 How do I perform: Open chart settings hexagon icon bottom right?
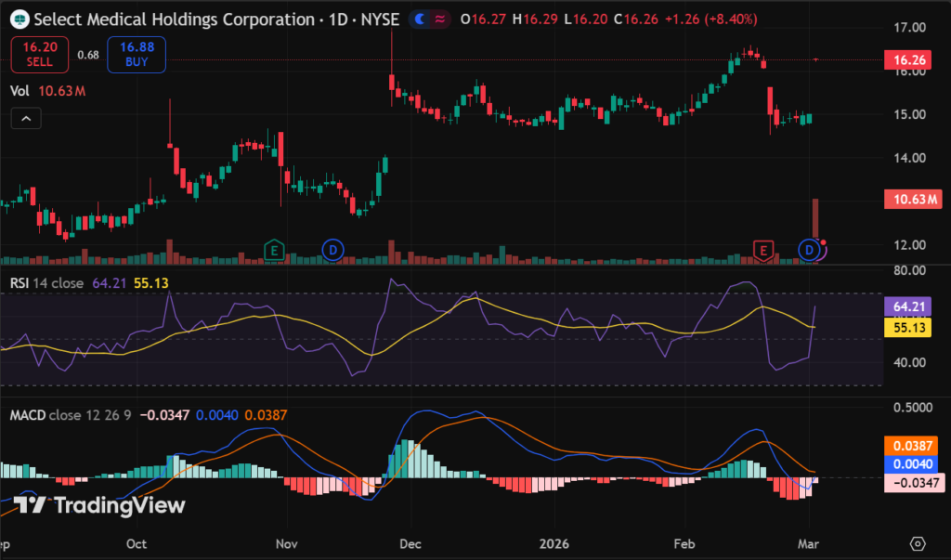click(x=918, y=543)
